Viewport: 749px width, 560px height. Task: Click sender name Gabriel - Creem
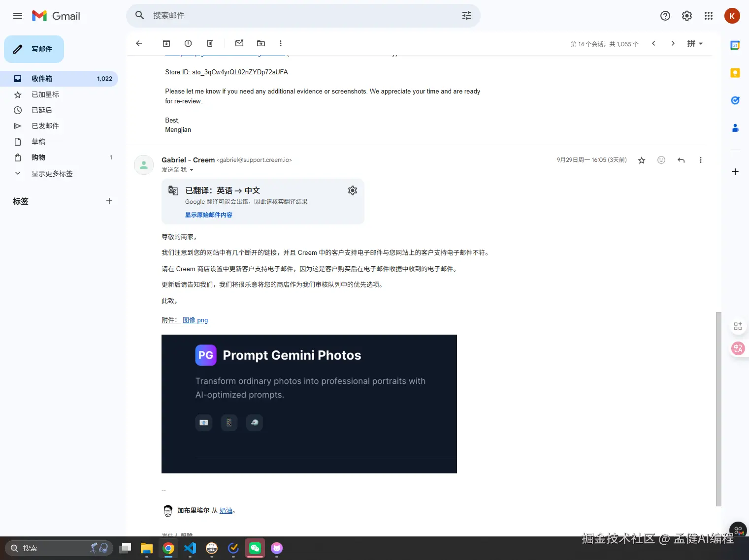188,160
